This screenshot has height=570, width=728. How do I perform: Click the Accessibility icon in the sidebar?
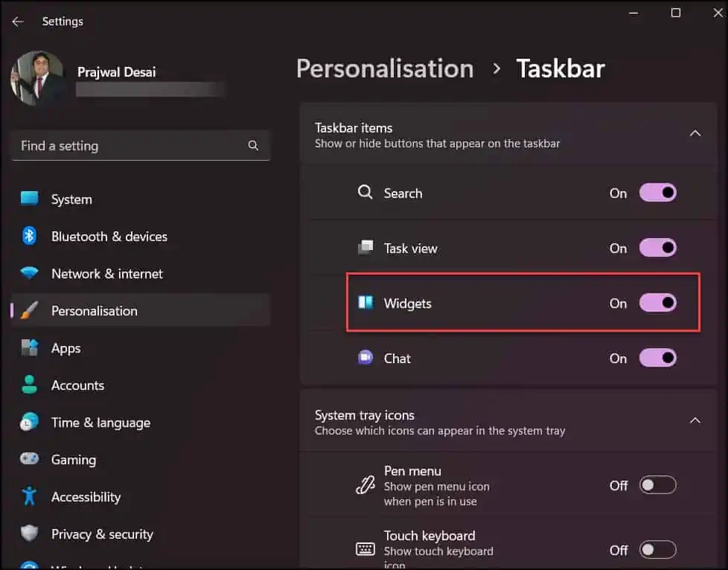tap(28, 496)
